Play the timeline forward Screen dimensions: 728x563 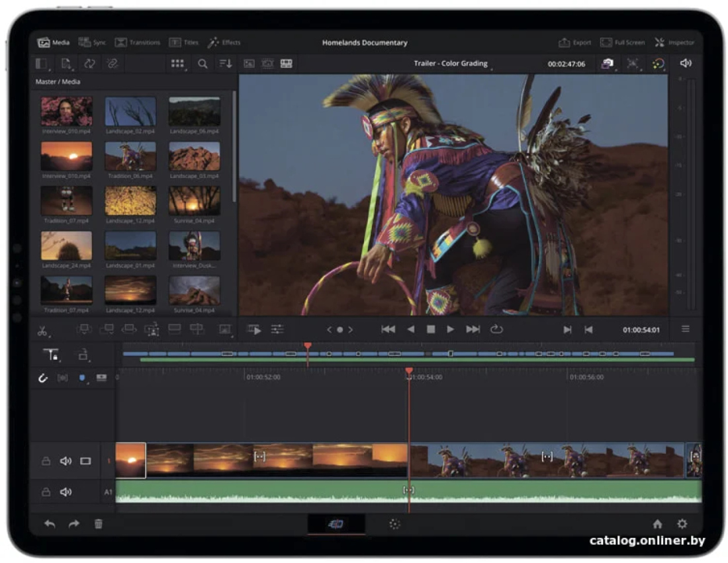pos(450,329)
